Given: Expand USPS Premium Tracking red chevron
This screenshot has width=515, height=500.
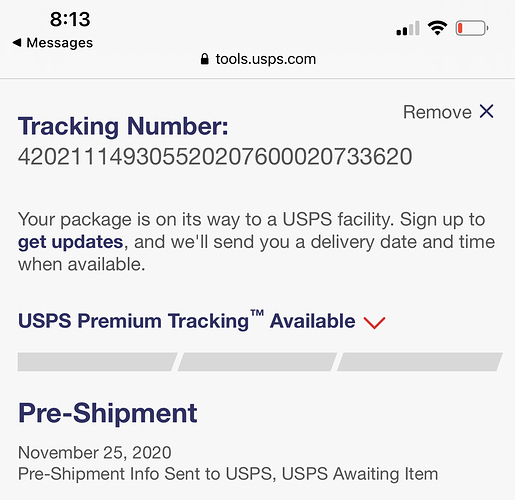Looking at the screenshot, I should 374,323.
